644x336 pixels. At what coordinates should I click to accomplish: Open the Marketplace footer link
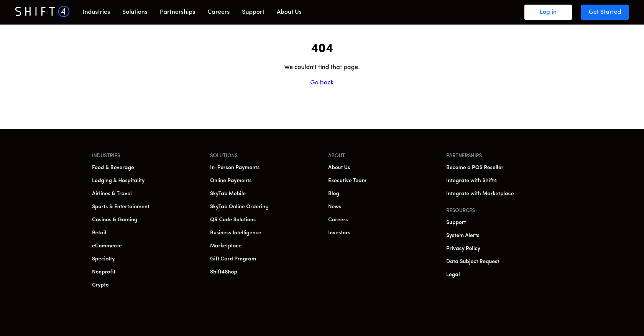pyautogui.click(x=226, y=246)
